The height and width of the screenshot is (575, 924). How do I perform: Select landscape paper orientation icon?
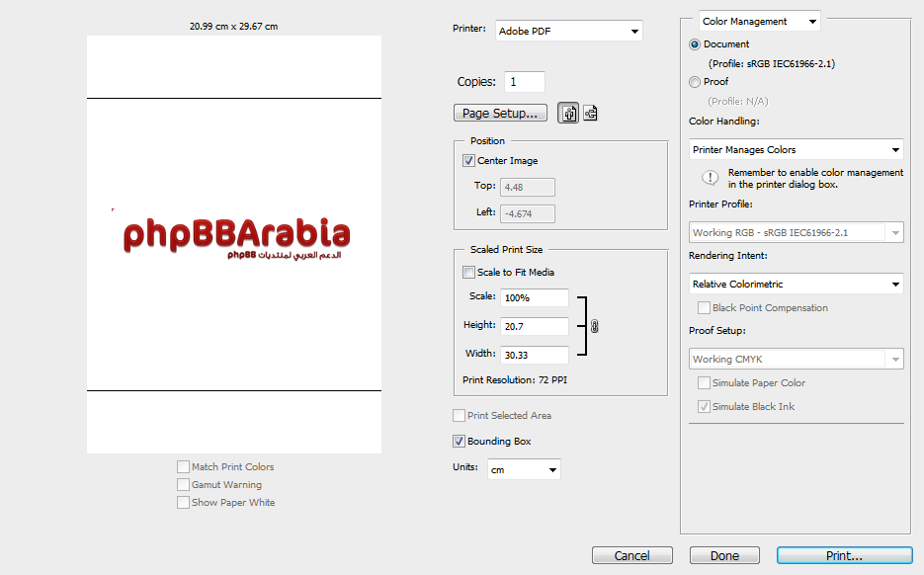[590, 113]
